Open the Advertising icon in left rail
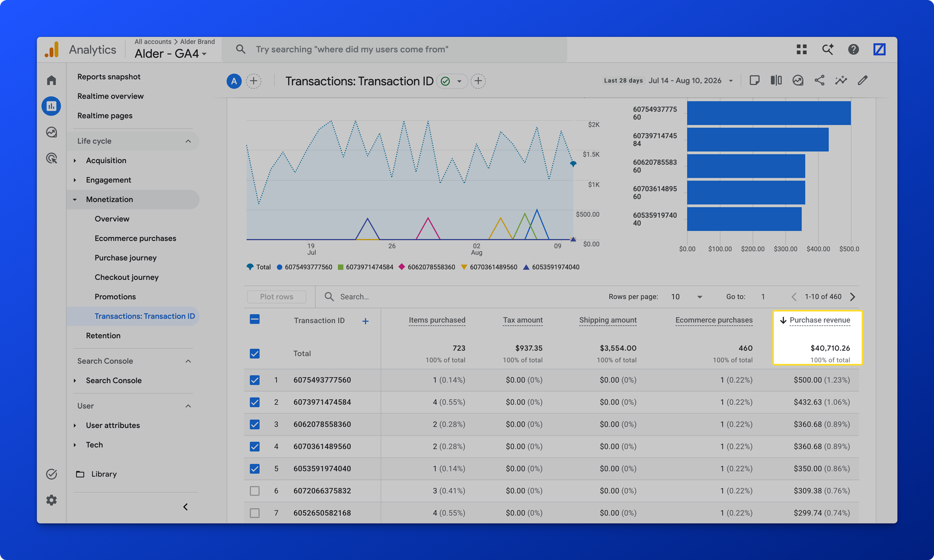Viewport: 934px width, 560px height. 51,158
